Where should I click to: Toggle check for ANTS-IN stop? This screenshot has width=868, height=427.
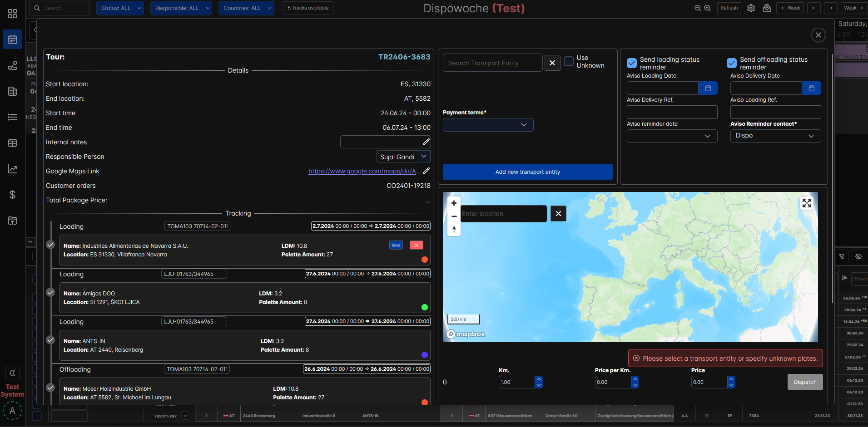pyautogui.click(x=50, y=340)
